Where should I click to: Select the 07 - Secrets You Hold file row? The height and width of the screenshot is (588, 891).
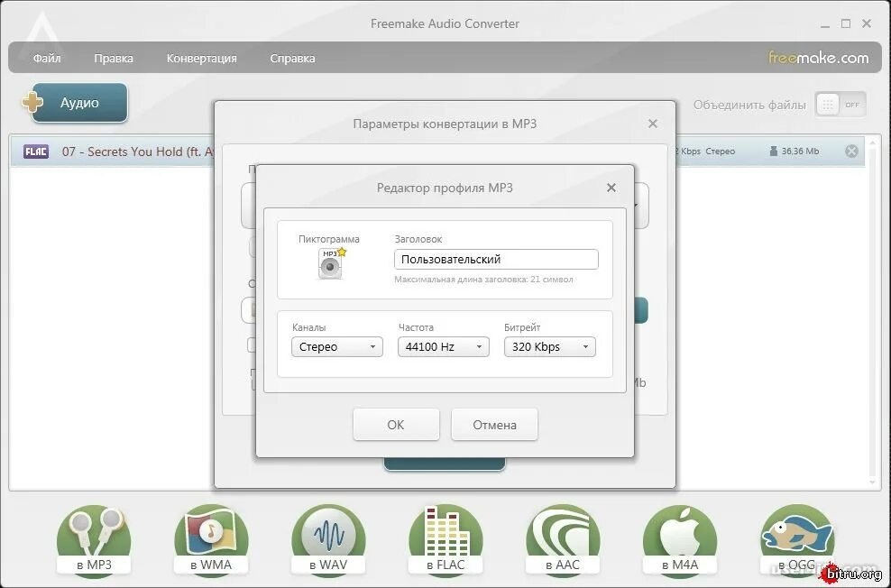[x=437, y=152]
